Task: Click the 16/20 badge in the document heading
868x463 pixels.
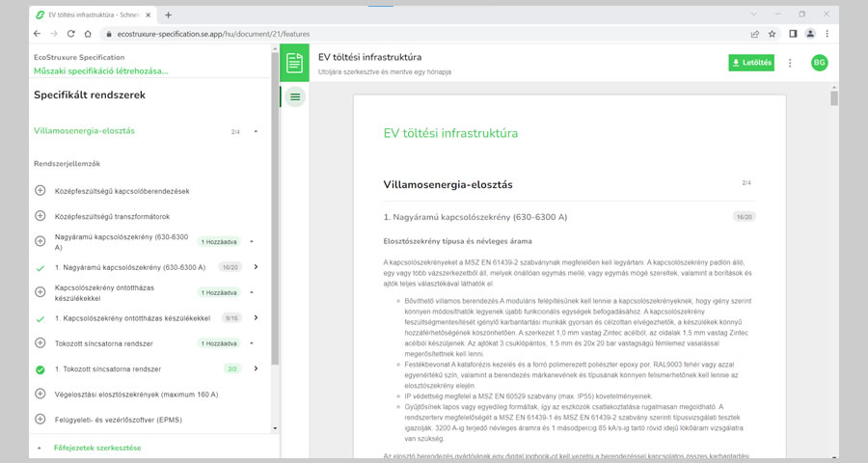Action: (744, 217)
